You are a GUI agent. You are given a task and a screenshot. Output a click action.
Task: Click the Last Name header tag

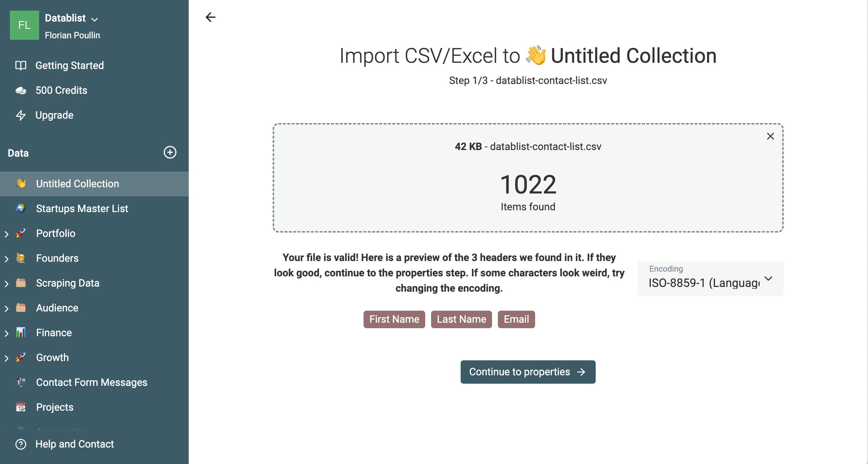click(461, 319)
